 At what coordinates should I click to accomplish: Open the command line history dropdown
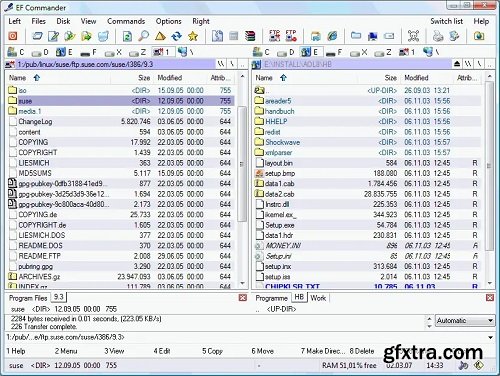[490, 337]
